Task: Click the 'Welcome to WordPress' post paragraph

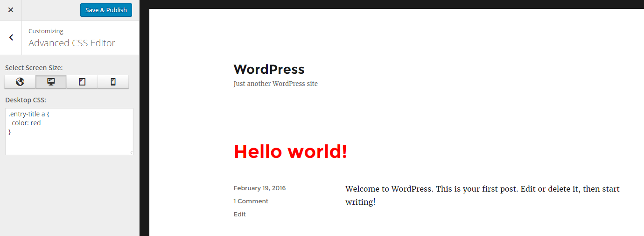Action: point(483,195)
